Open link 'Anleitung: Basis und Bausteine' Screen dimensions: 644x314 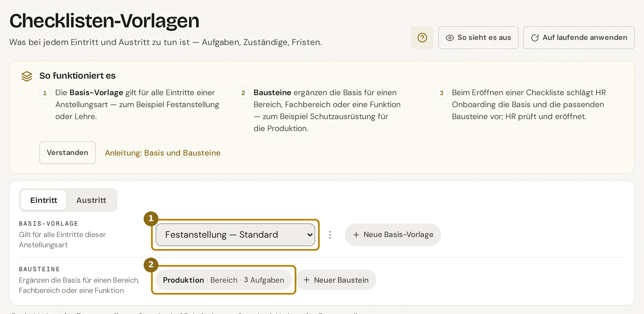tap(163, 153)
